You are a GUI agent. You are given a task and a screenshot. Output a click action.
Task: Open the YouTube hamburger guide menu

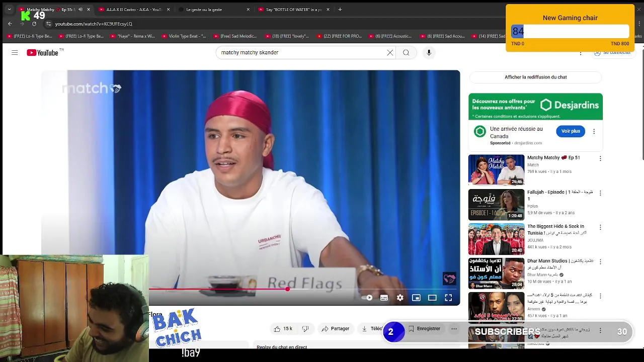[15, 52]
